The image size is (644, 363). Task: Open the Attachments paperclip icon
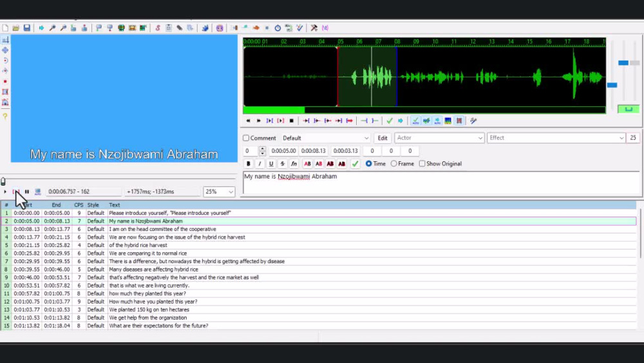pyautogui.click(x=180, y=28)
